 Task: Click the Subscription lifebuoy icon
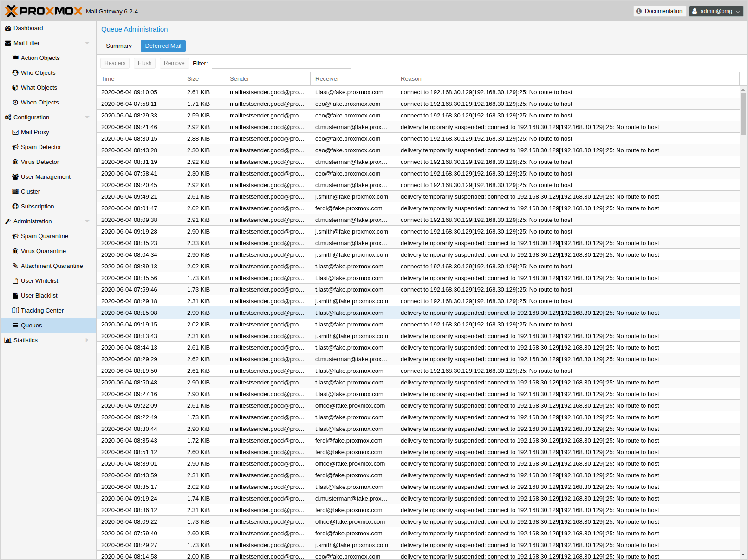(x=15, y=207)
